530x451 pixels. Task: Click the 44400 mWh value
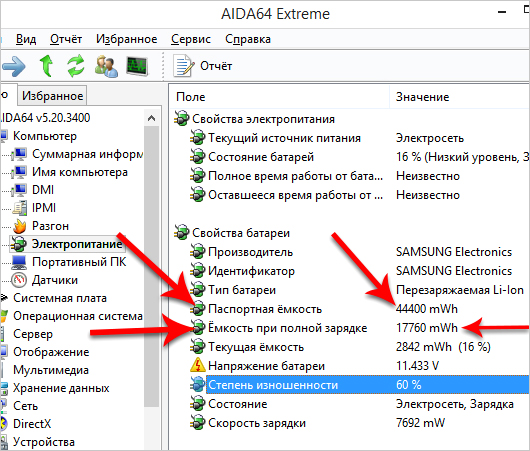click(x=427, y=309)
